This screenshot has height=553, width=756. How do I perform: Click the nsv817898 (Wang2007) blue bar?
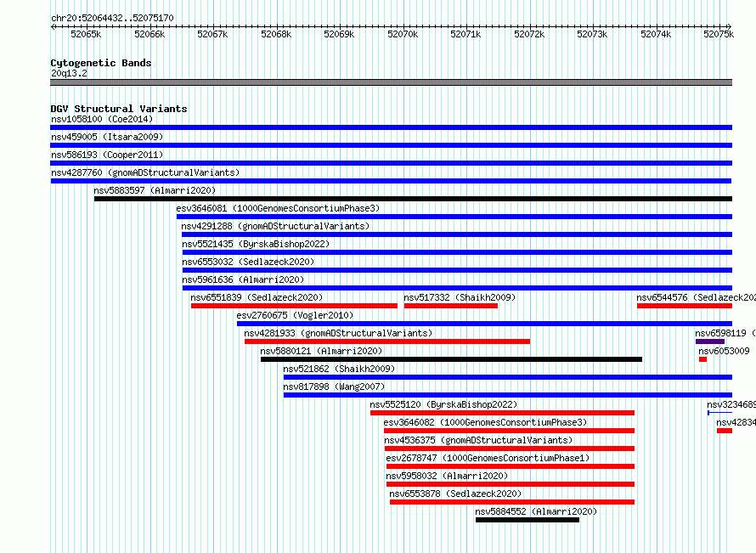pyautogui.click(x=508, y=395)
